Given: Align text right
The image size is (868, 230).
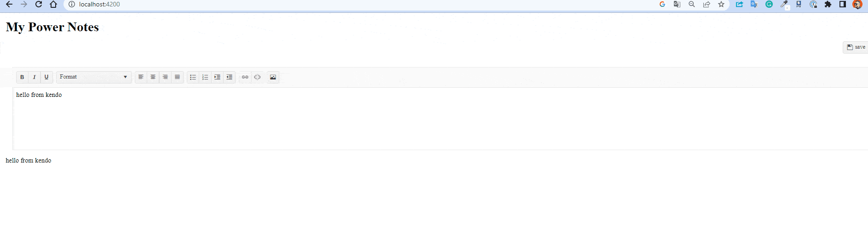Looking at the screenshot, I should pyautogui.click(x=165, y=77).
